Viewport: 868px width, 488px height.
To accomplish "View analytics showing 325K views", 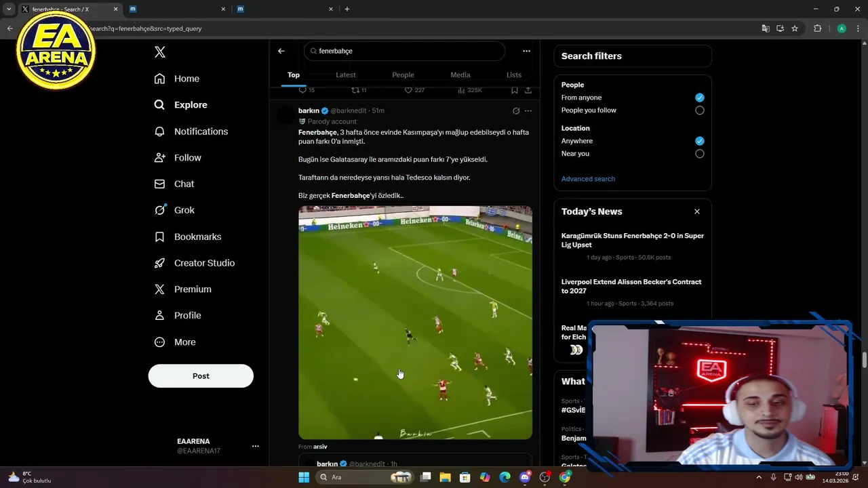I will pos(470,90).
